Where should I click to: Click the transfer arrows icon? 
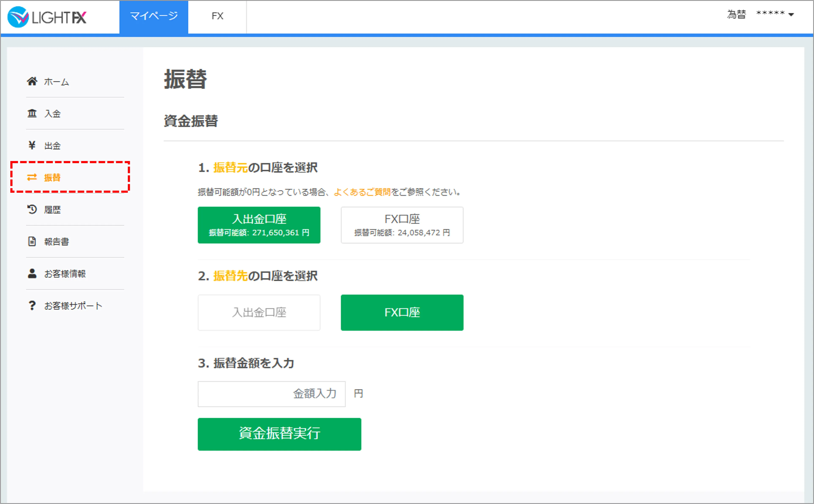[x=32, y=177]
